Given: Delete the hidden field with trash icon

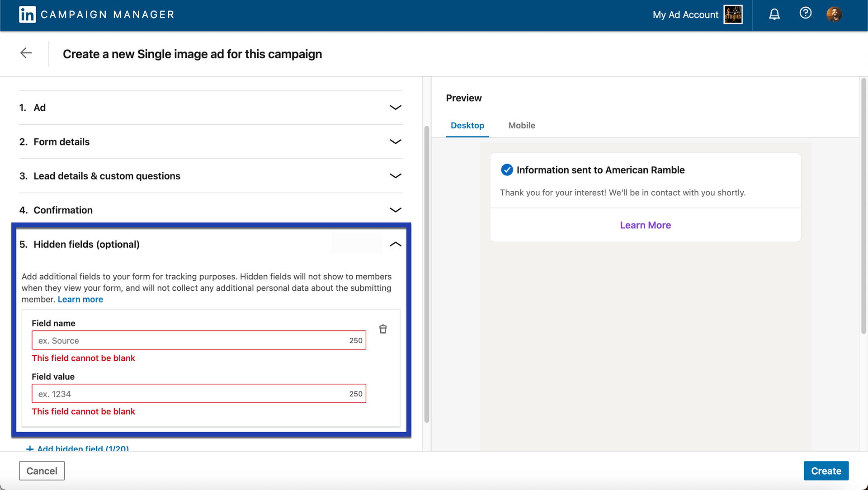Looking at the screenshot, I should tap(383, 329).
